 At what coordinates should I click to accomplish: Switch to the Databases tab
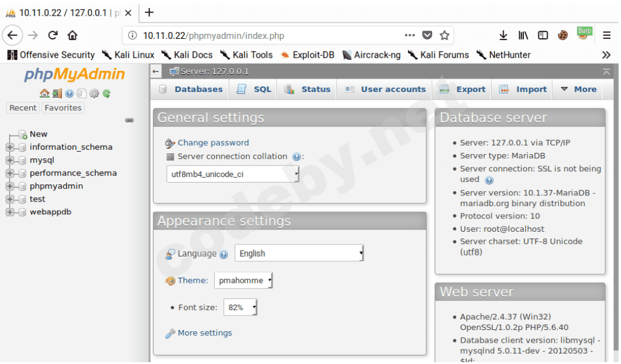tap(191, 89)
